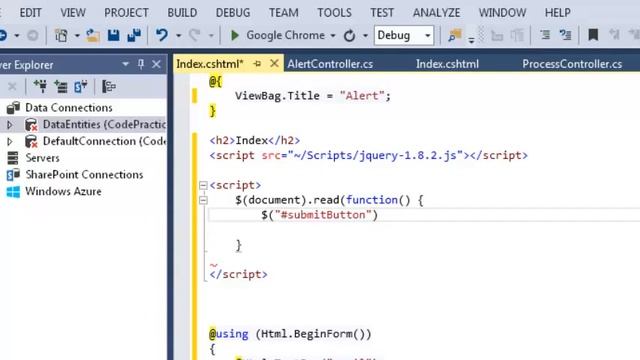This screenshot has height=360, width=640.
Task: Collapse the document.read function outline
Action: click(203, 200)
